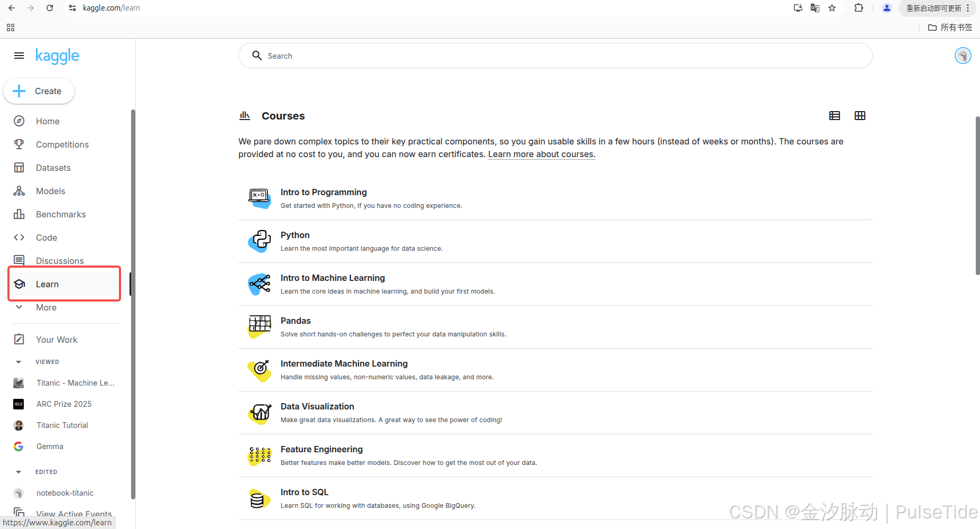Switch courses to list view
Viewport: 980px width, 529px height.
(835, 116)
